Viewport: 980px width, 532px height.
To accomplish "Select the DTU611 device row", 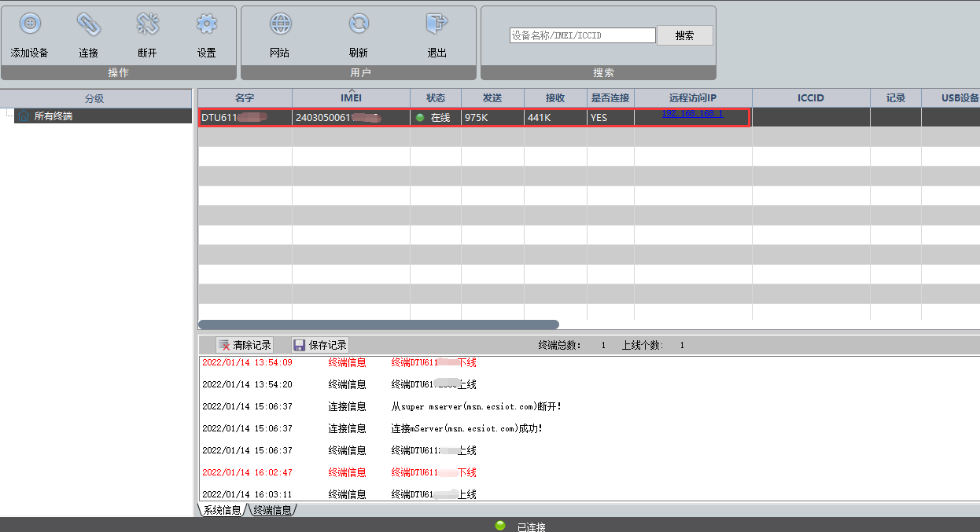I will [x=474, y=117].
